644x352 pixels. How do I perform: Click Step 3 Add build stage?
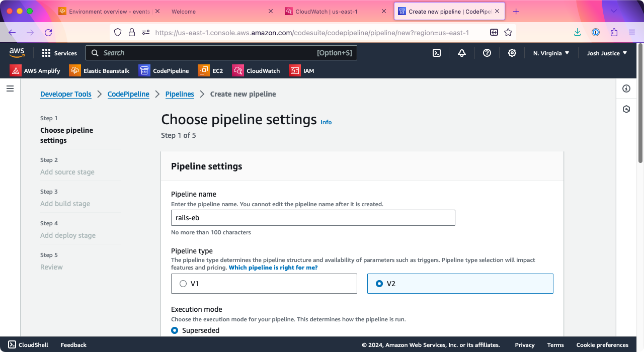click(x=65, y=204)
